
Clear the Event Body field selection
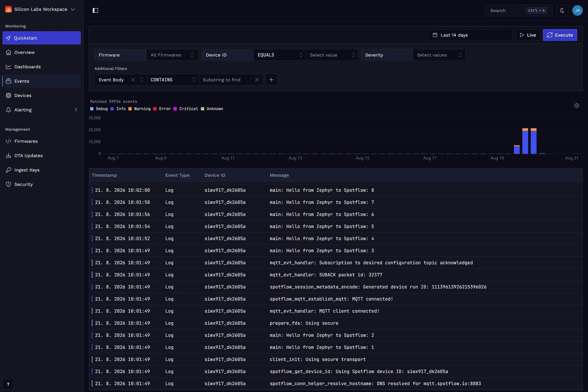point(133,80)
